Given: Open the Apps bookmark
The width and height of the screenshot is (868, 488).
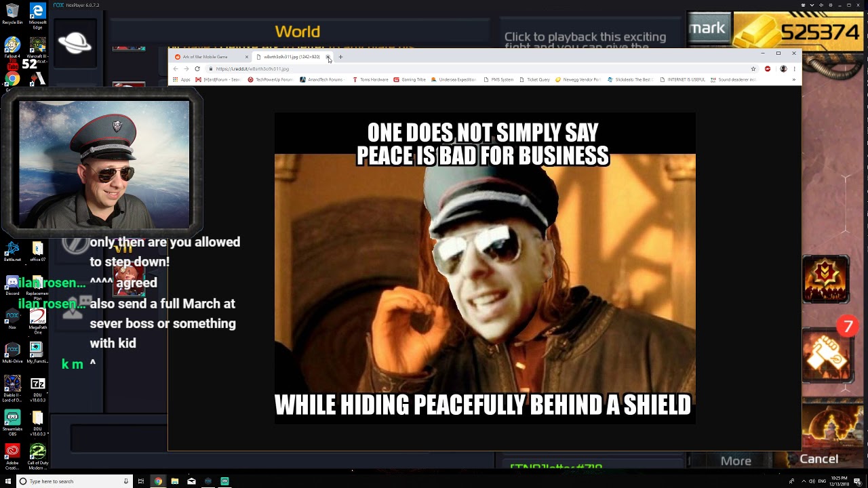Looking at the screenshot, I should (182, 79).
